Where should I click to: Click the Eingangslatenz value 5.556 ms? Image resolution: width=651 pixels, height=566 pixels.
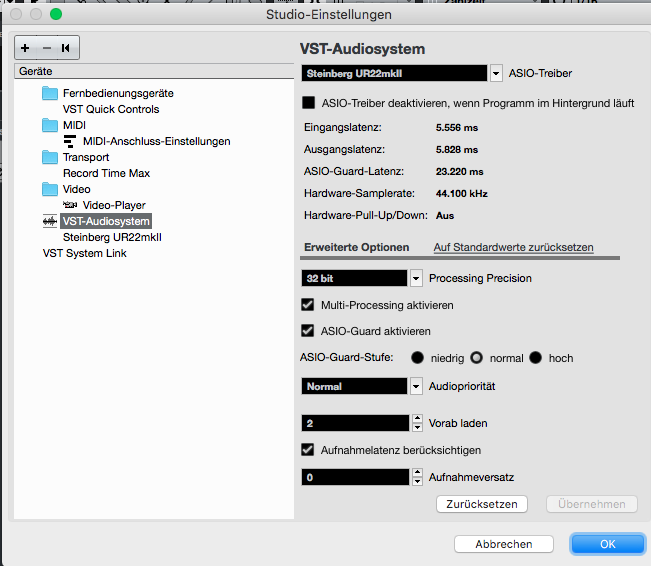click(x=457, y=127)
